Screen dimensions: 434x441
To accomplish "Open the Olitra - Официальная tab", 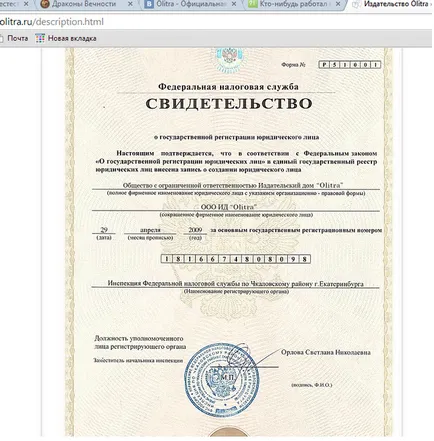I will pos(191,4).
